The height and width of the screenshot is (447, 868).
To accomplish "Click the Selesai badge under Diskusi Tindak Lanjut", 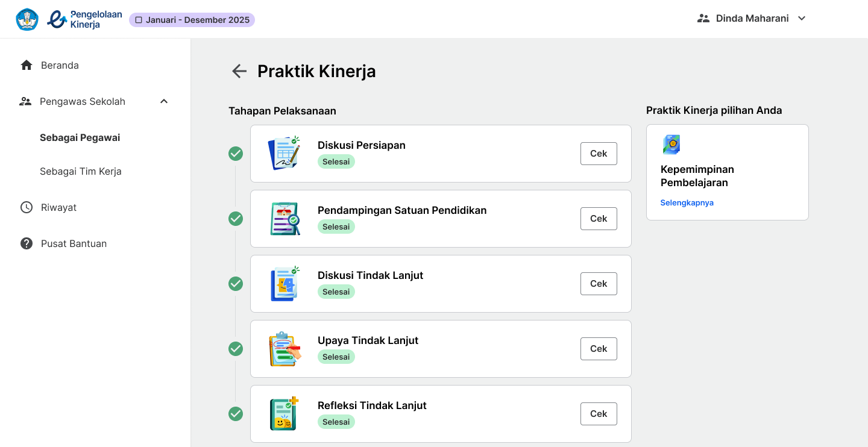I will (x=336, y=292).
